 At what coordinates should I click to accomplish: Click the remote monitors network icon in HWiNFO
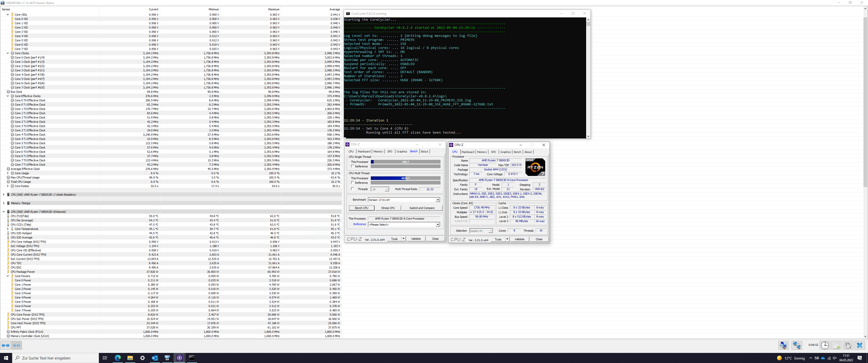[797, 345]
